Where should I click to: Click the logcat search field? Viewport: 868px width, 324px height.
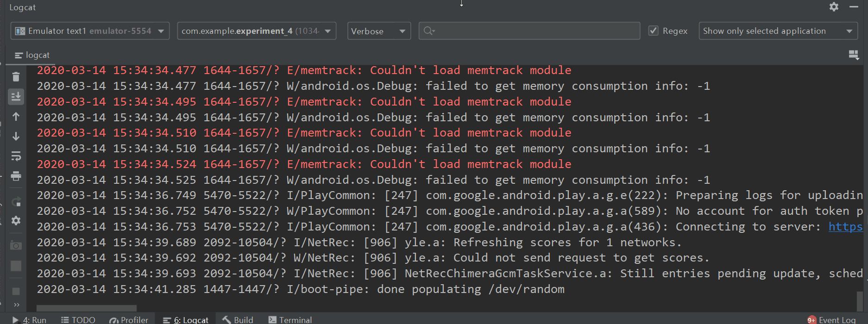[x=529, y=31]
